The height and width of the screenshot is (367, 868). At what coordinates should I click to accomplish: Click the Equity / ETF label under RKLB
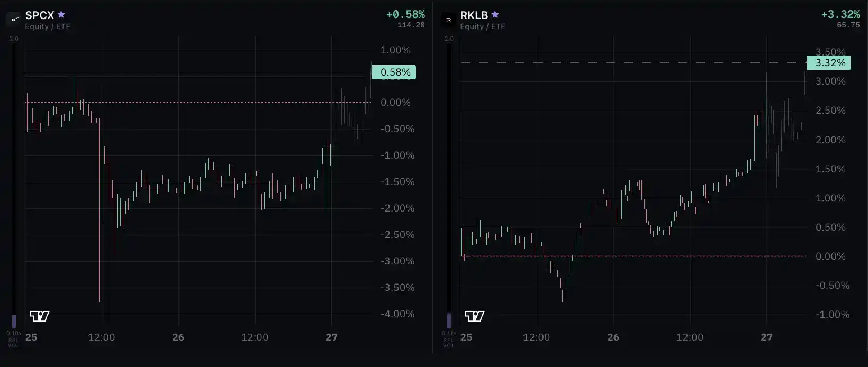point(483,27)
